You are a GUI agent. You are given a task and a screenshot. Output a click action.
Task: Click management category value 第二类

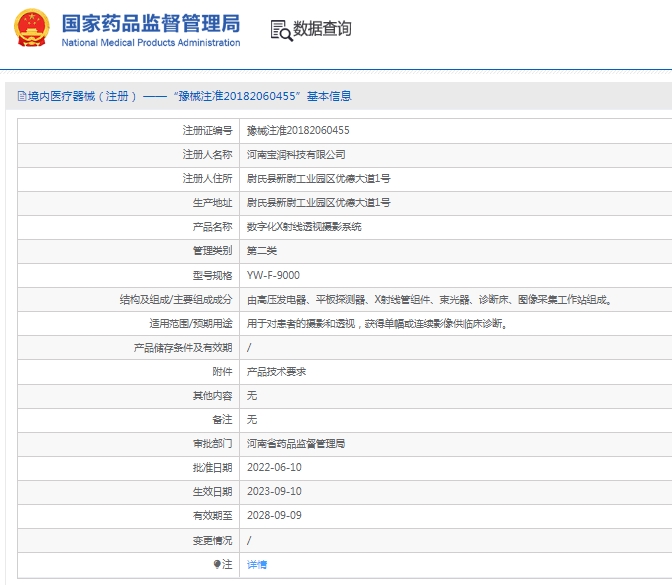point(261,251)
